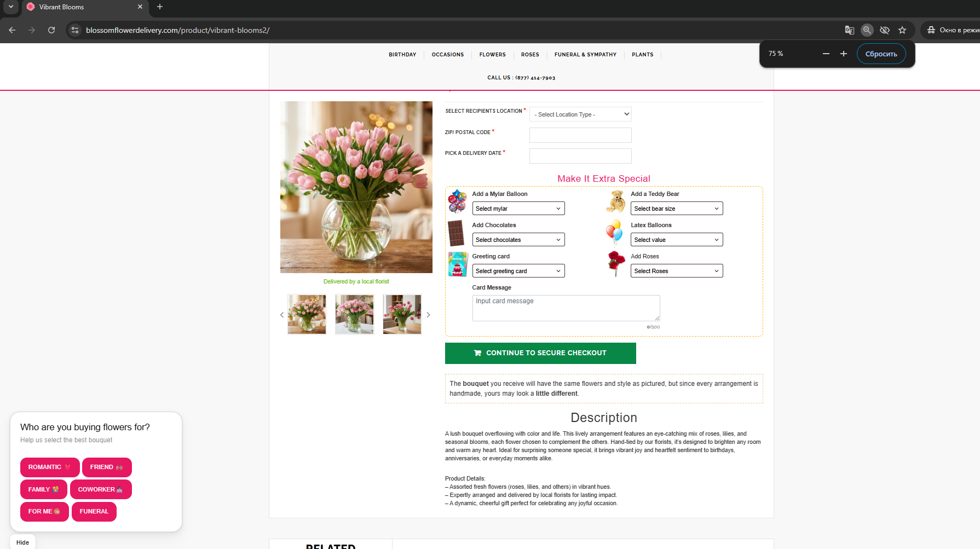The image size is (980, 549).
Task: Open the BIRTHDAY menu
Action: point(402,55)
